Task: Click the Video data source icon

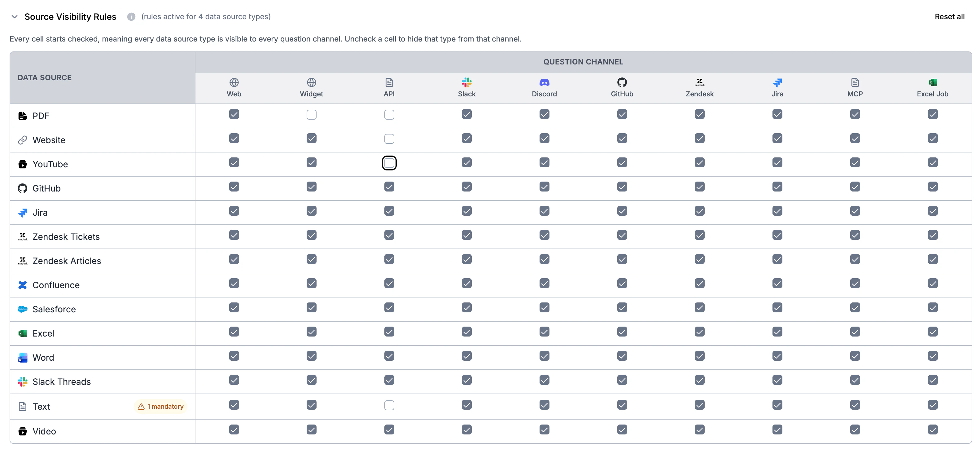Action: point(22,431)
